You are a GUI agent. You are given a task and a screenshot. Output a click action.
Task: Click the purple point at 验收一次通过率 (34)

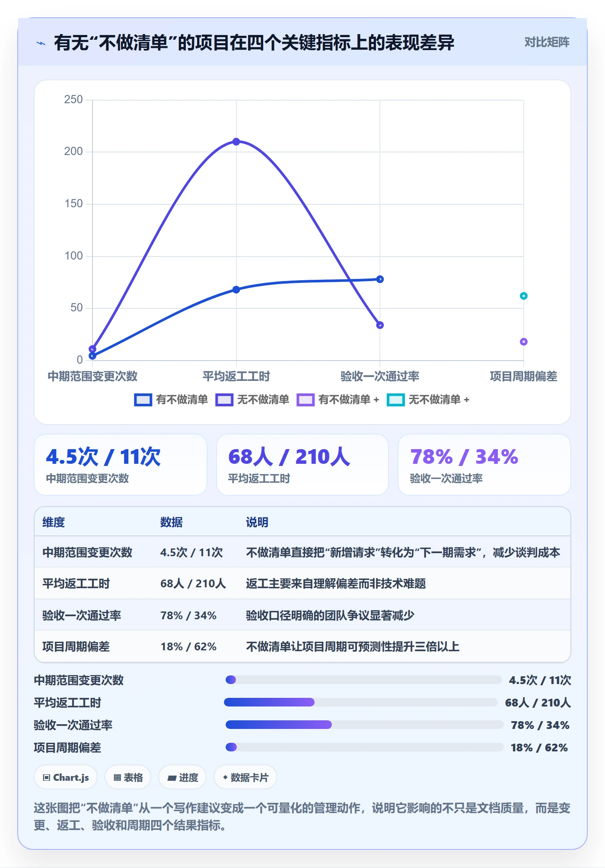[380, 325]
